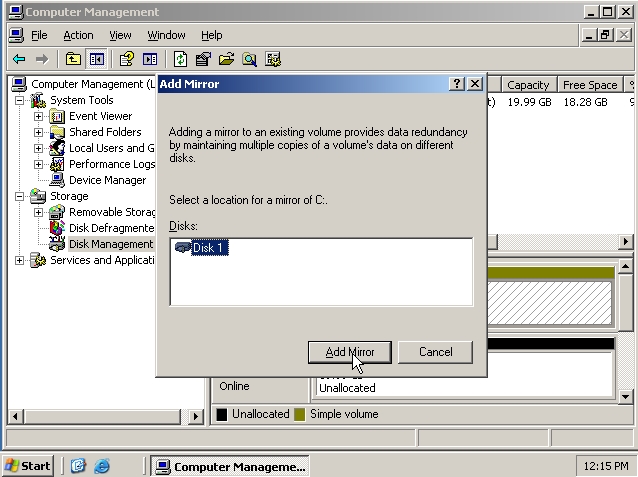
Task: Click the Disk Defragmenter tree icon
Action: (x=57, y=228)
